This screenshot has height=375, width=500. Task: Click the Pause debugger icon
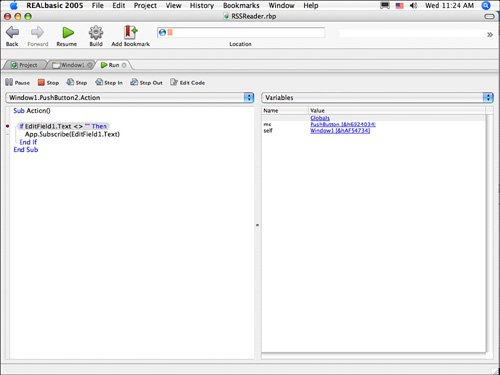(x=9, y=82)
